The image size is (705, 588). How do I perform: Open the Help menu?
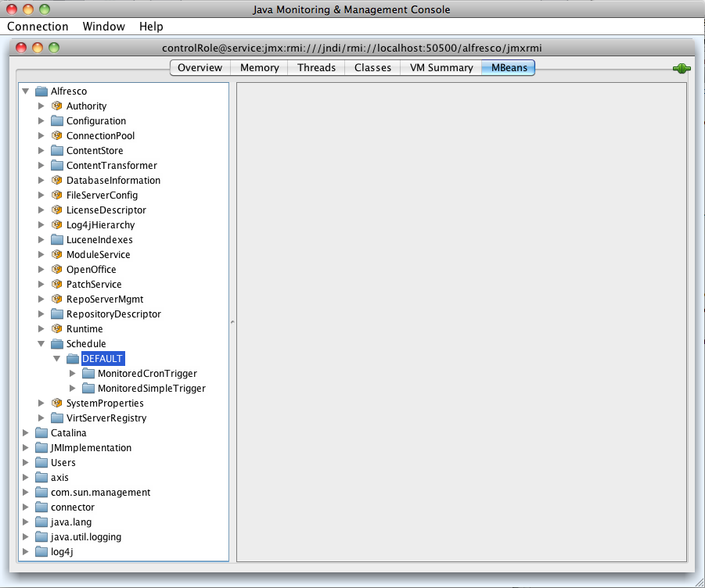click(151, 27)
